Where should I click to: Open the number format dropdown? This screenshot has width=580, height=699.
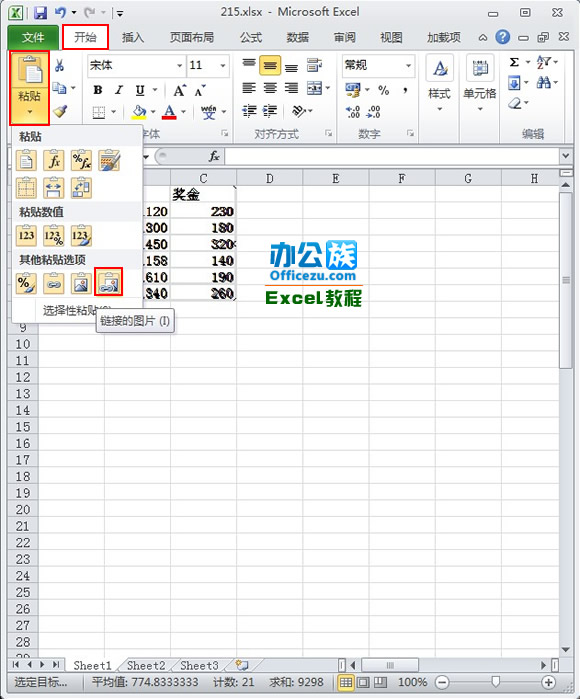click(408, 66)
